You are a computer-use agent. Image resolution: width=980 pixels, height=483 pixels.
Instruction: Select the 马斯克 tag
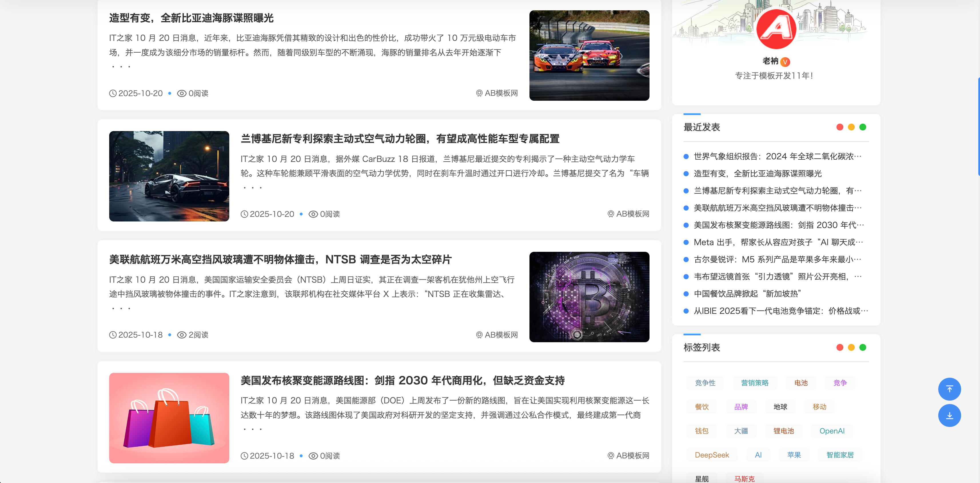(x=744, y=478)
